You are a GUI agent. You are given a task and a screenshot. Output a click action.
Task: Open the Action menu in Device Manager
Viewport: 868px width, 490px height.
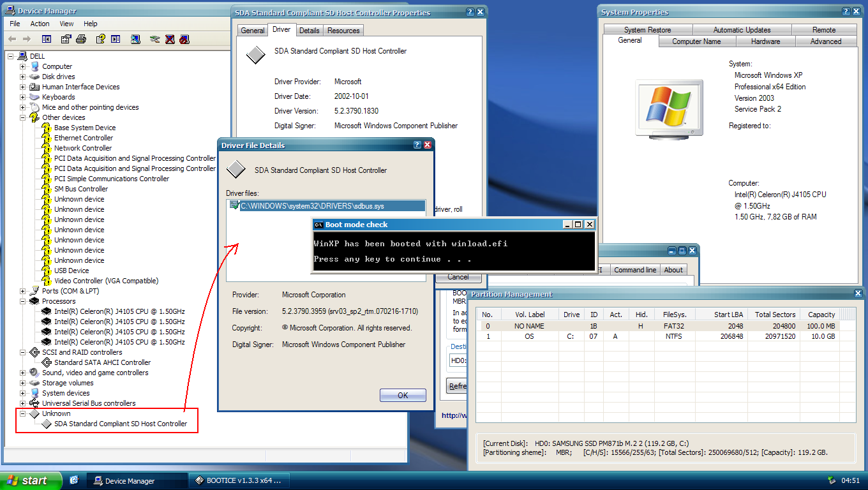click(x=40, y=24)
